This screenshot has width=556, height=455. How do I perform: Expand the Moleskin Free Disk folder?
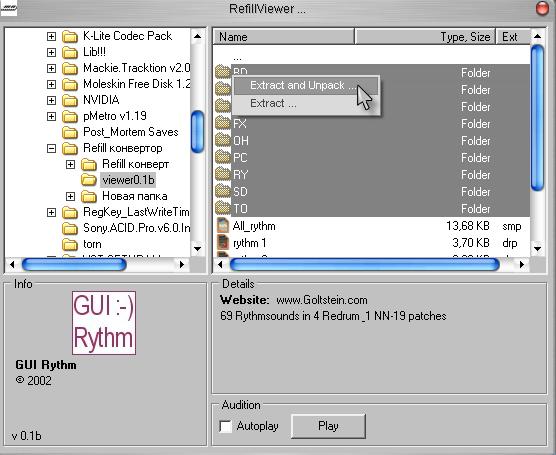(x=51, y=84)
